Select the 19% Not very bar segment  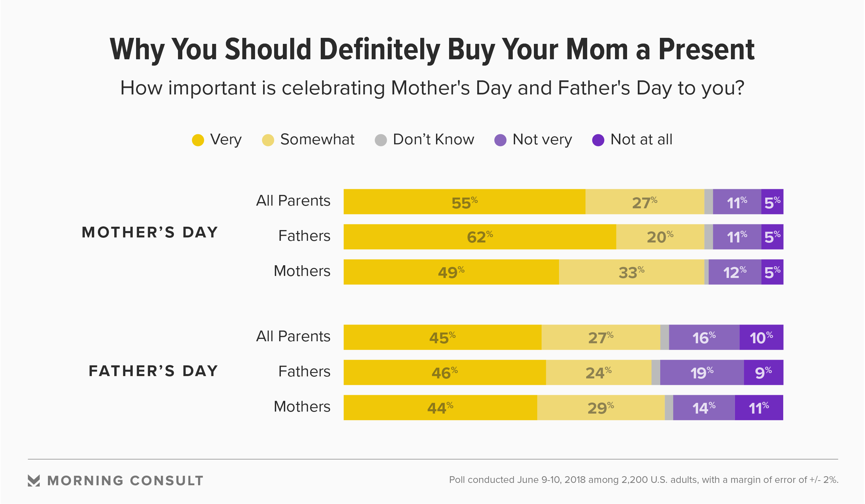point(701,373)
